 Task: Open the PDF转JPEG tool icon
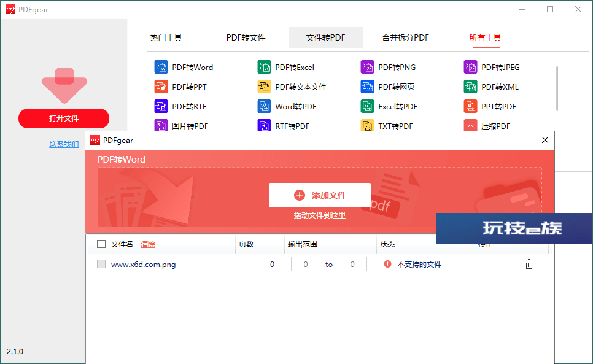click(x=470, y=68)
